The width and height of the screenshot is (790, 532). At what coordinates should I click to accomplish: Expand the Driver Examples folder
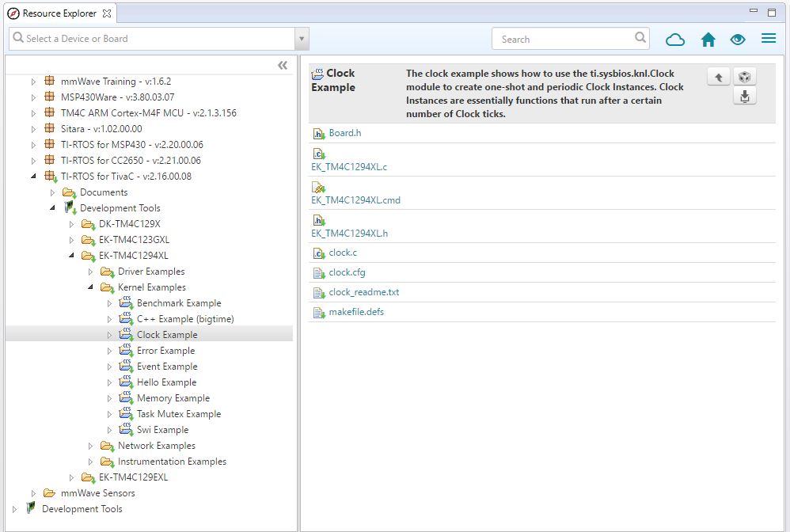click(x=91, y=272)
